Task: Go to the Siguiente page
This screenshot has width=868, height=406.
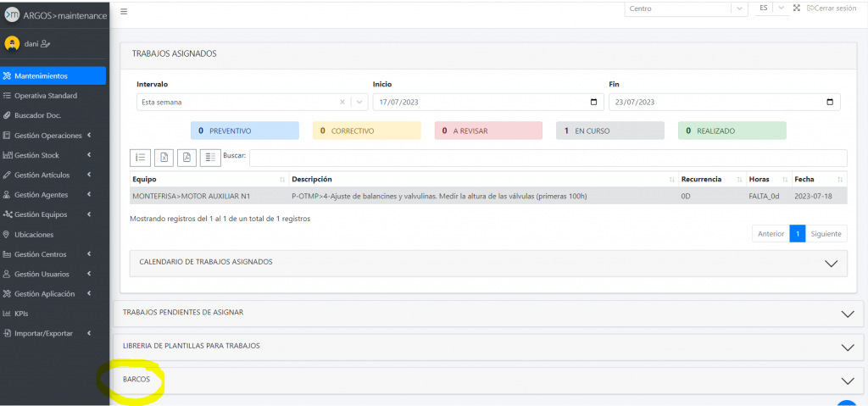Action: 825,234
